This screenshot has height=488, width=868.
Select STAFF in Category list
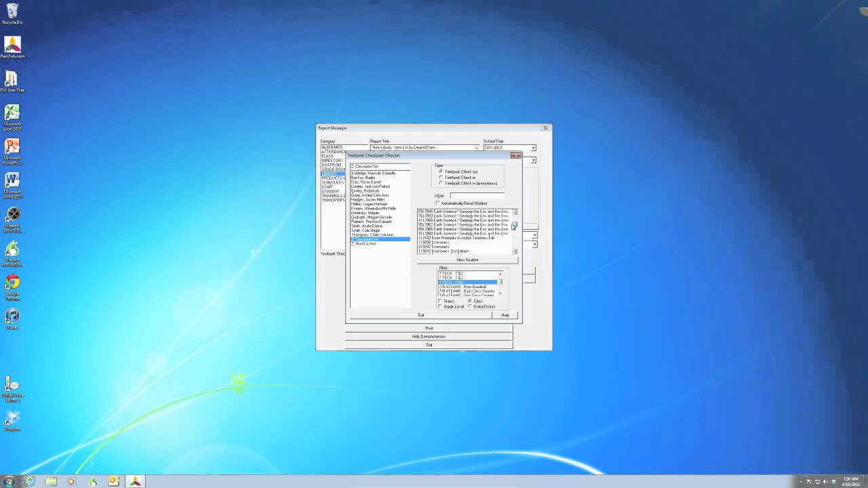pyautogui.click(x=327, y=187)
